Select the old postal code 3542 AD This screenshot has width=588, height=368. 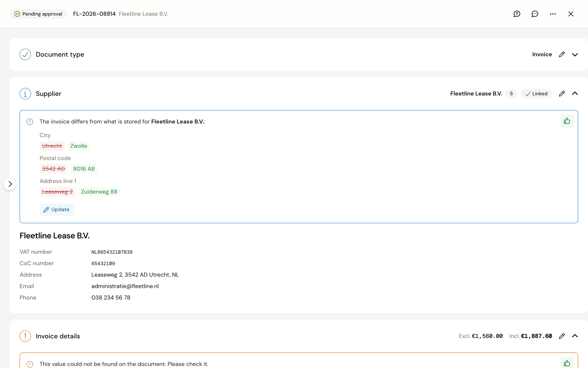click(53, 169)
